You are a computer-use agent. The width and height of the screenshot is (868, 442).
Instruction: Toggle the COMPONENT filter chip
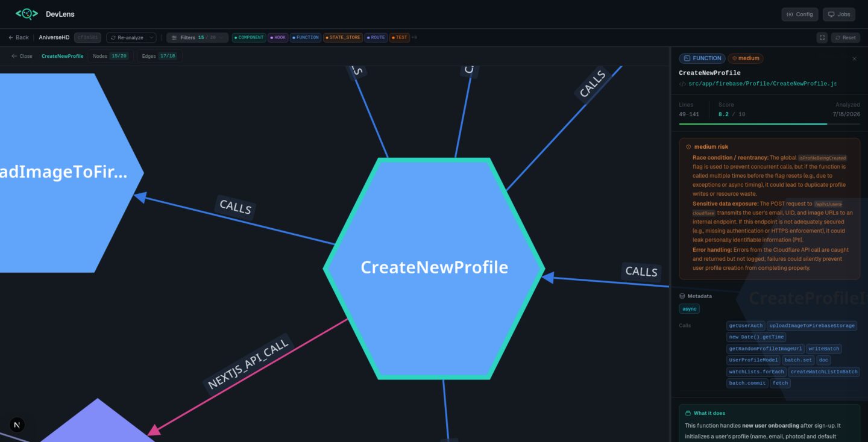point(249,37)
